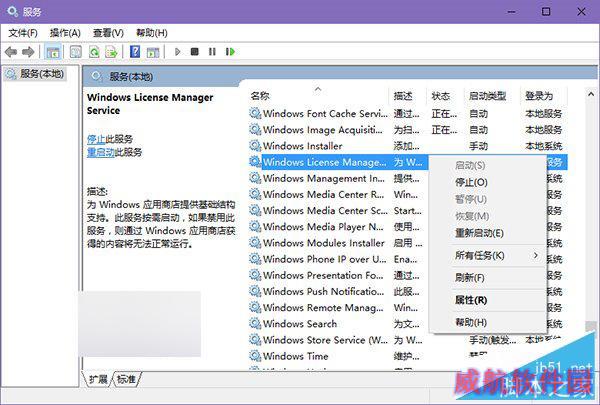Select the Windows Presentation Fo... row
Viewport: 600px width, 405px height.
pos(338,275)
